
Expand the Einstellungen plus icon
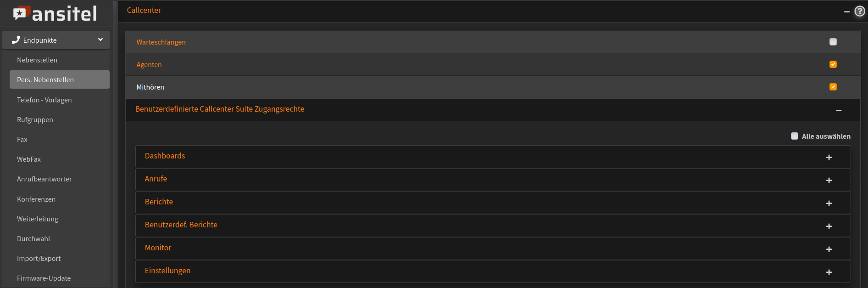[x=829, y=272]
